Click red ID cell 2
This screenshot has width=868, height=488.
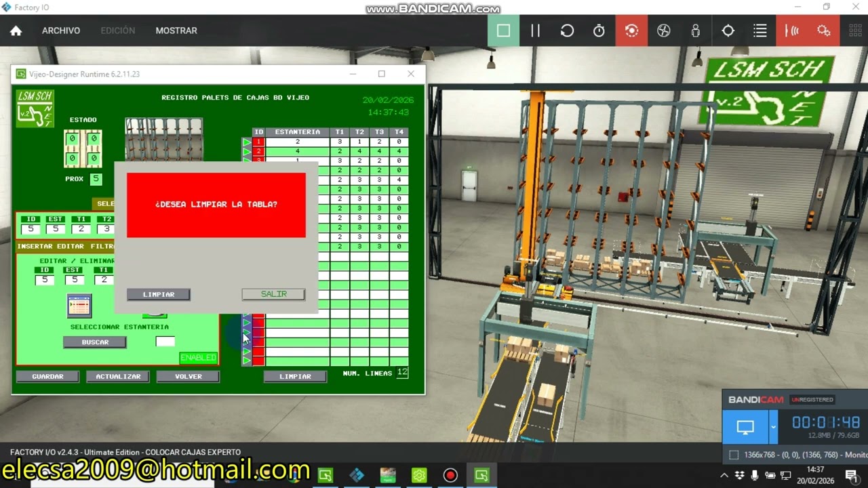pos(258,152)
